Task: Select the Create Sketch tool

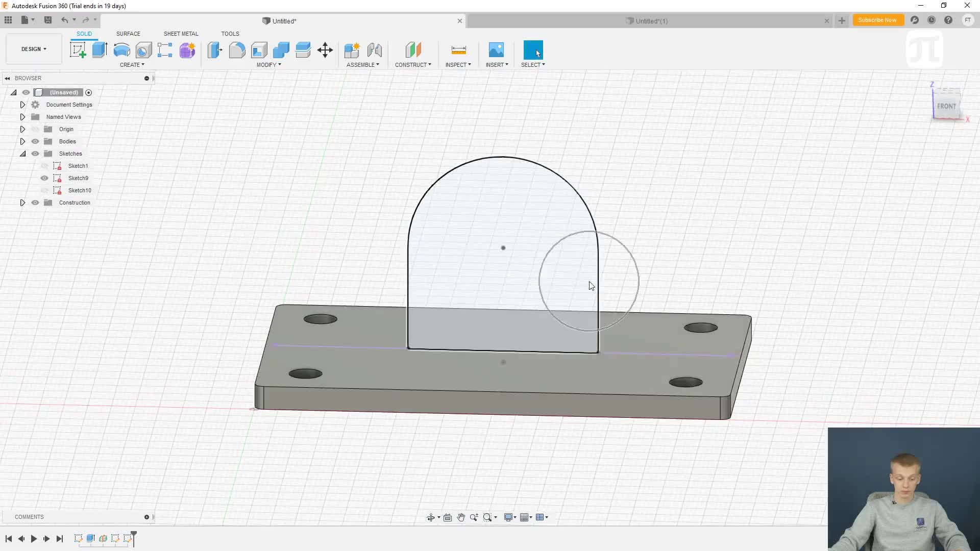Action: click(x=78, y=50)
